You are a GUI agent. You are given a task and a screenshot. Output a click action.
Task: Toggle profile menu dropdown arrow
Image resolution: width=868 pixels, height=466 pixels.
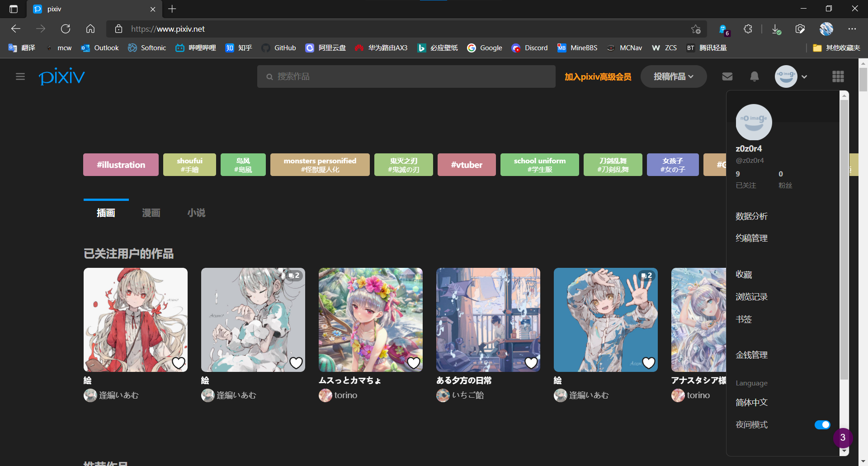(x=804, y=77)
